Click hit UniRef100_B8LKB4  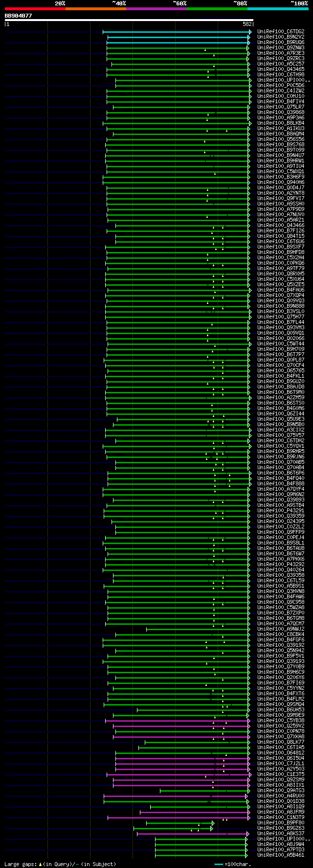(x=281, y=123)
